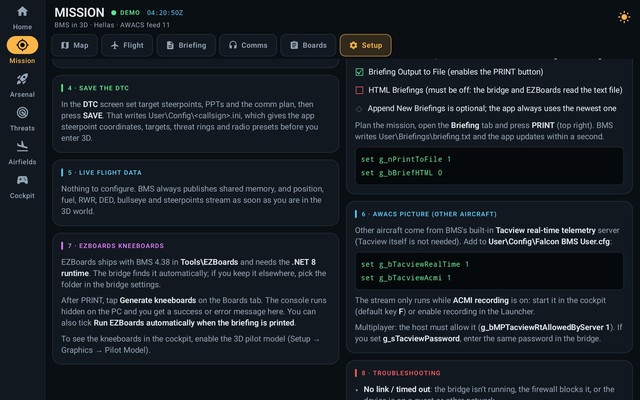
Task: Switch to the Map tab
Action: (x=75, y=45)
